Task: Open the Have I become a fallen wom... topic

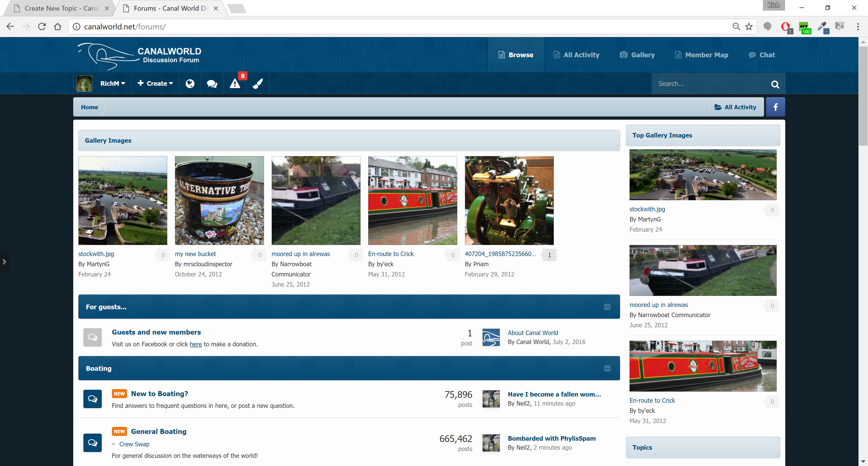Action: 554,394
